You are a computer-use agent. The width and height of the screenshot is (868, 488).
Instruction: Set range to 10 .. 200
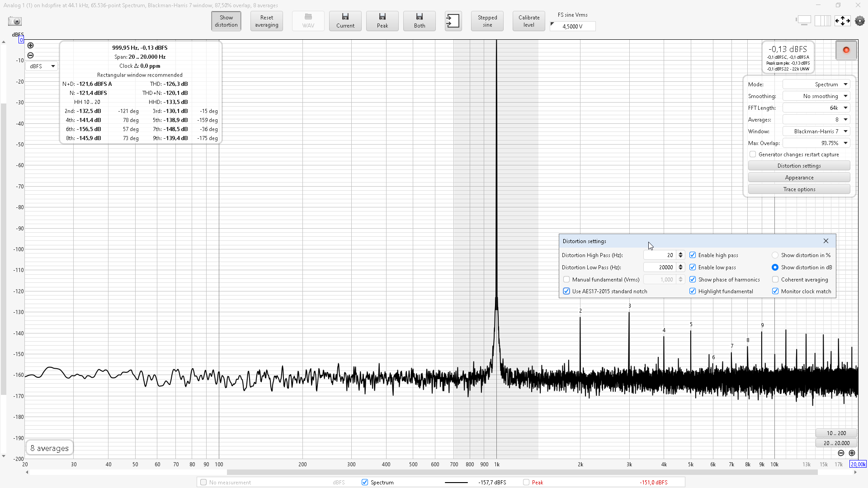tap(836, 433)
